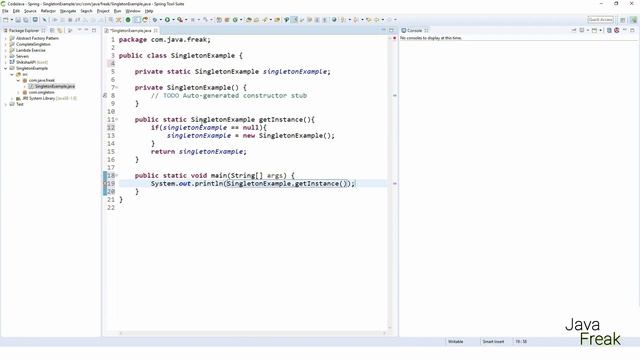This screenshot has width=640, height=360.
Task: Open the Package Explorer view menu
Action: tap(80, 30)
